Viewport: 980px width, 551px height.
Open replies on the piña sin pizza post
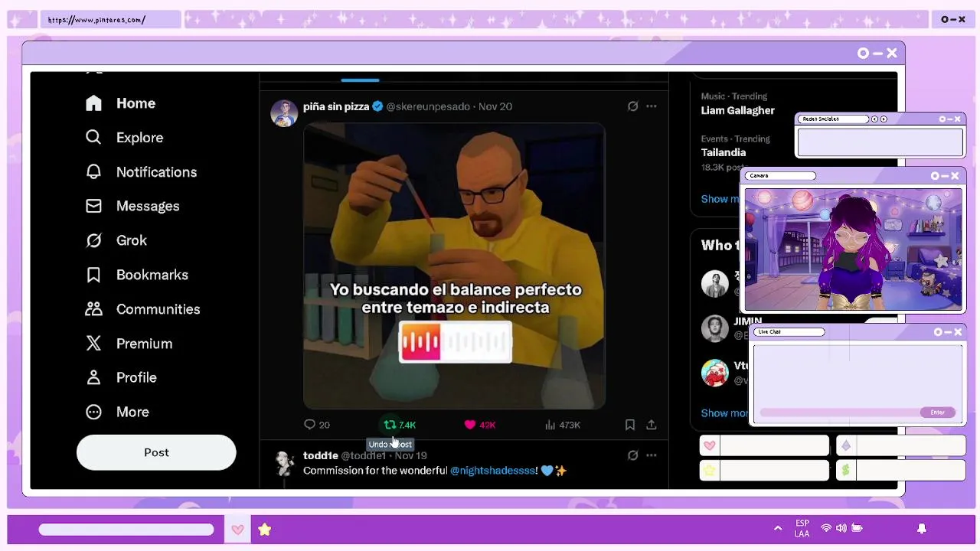click(x=316, y=425)
